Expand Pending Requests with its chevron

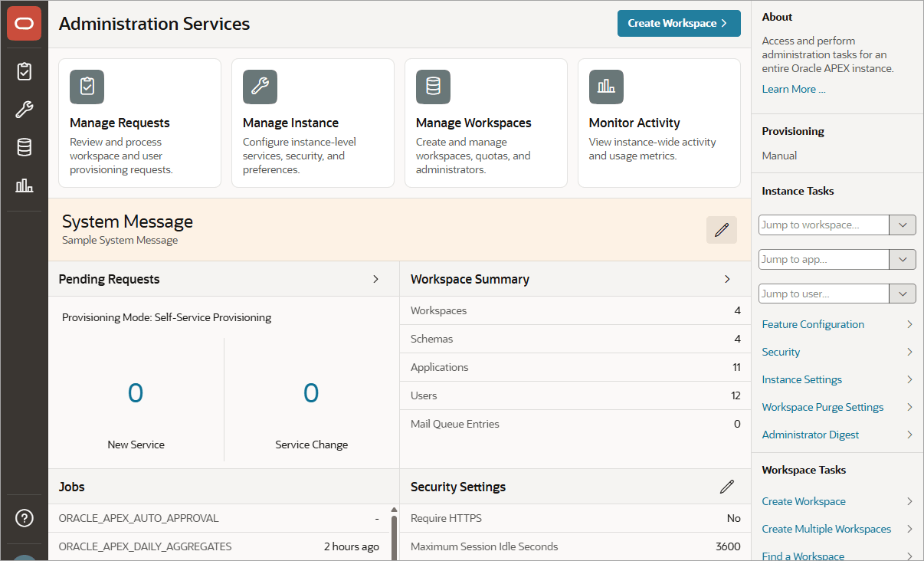click(375, 279)
